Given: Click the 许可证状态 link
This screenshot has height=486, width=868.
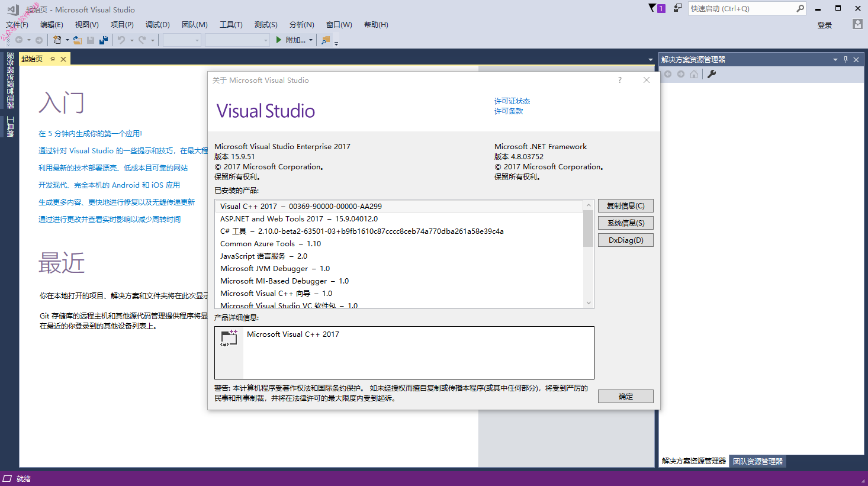Looking at the screenshot, I should pos(512,101).
